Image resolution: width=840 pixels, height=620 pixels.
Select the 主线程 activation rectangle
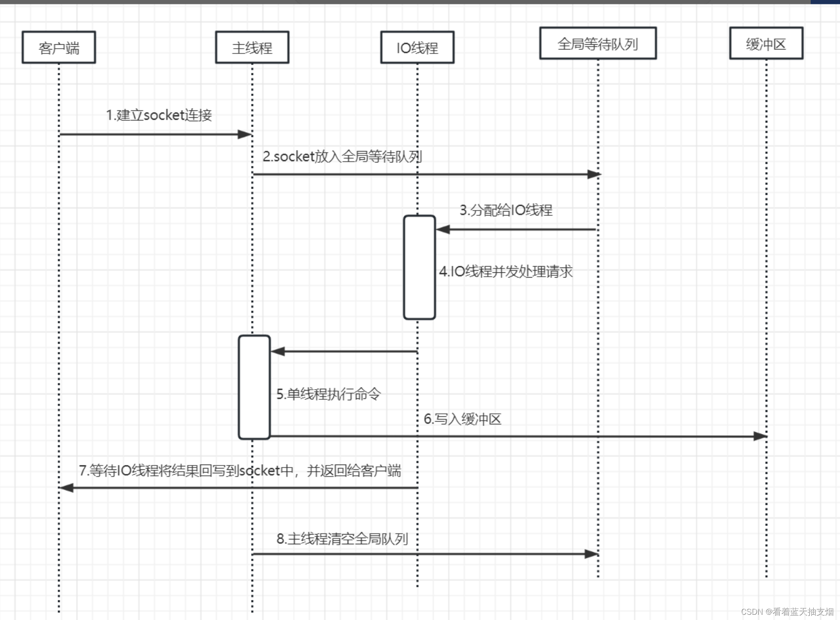tap(254, 387)
